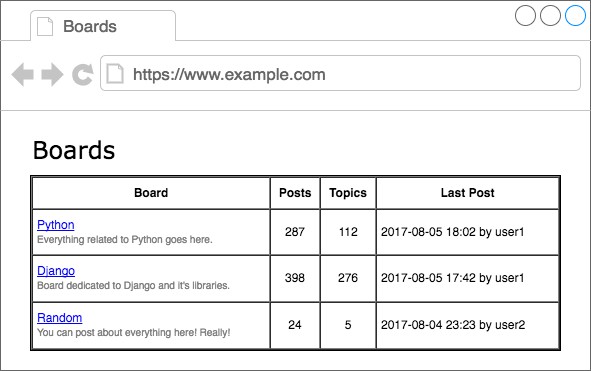Click the leftmost window circle button
This screenshot has width=591, height=371.
(525, 15)
